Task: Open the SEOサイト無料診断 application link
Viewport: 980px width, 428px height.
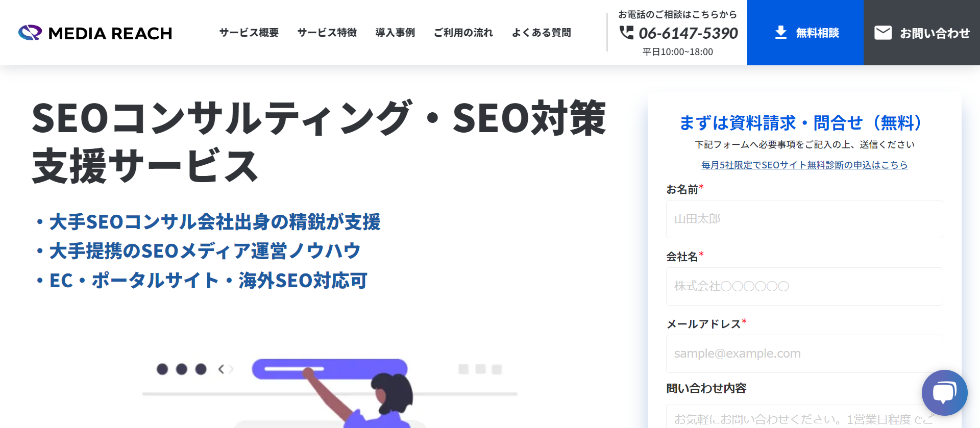Action: click(x=804, y=165)
